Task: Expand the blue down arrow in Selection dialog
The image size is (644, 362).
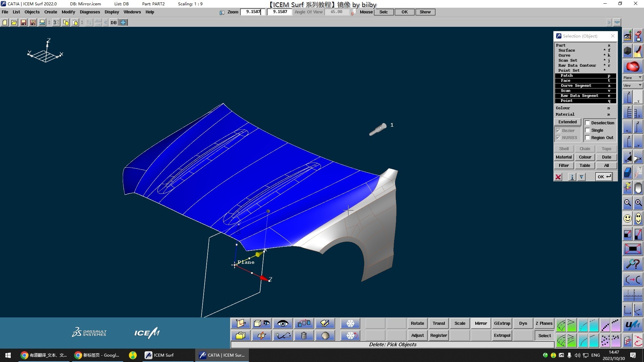Action: point(582,177)
